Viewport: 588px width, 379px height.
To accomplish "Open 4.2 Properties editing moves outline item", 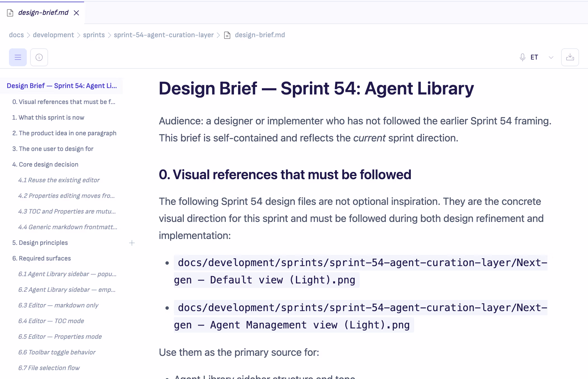I will tap(67, 196).
